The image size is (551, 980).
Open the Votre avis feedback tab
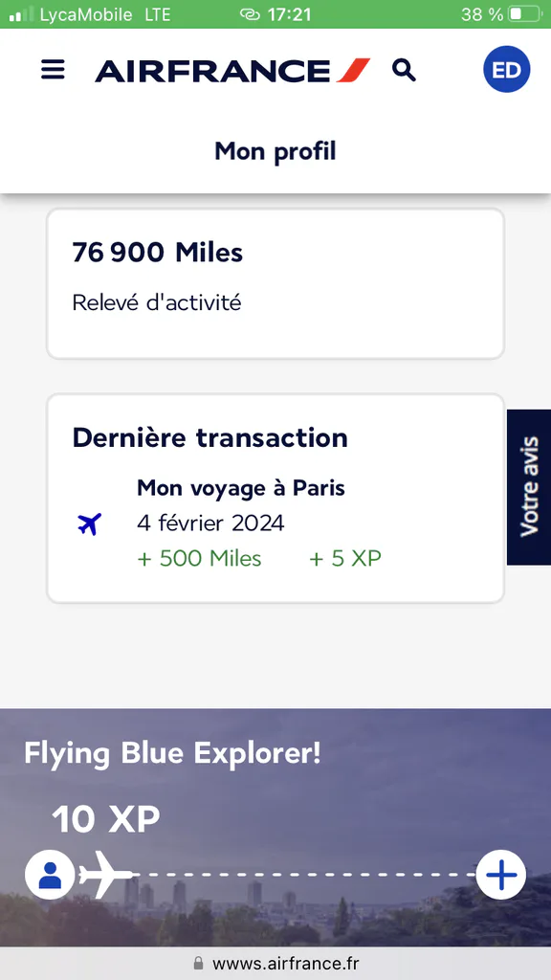[x=528, y=487]
